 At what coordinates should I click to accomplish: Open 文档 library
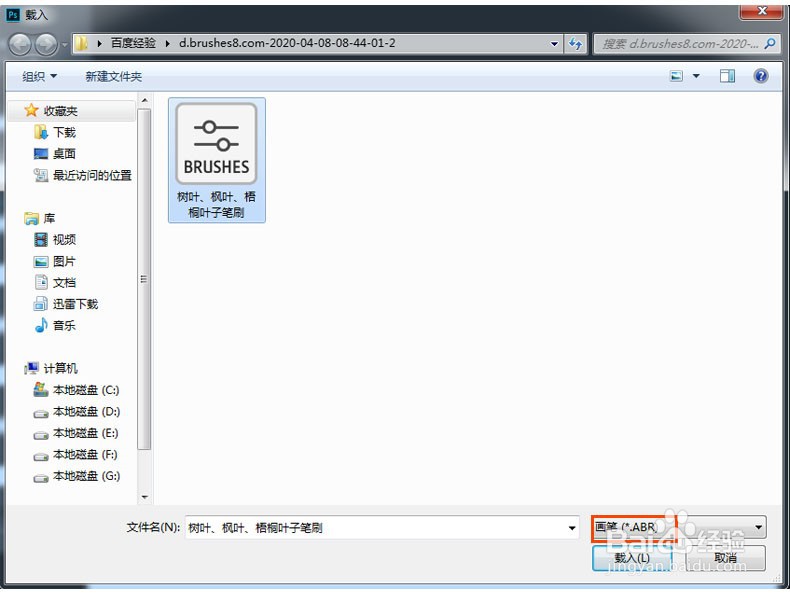coord(64,283)
